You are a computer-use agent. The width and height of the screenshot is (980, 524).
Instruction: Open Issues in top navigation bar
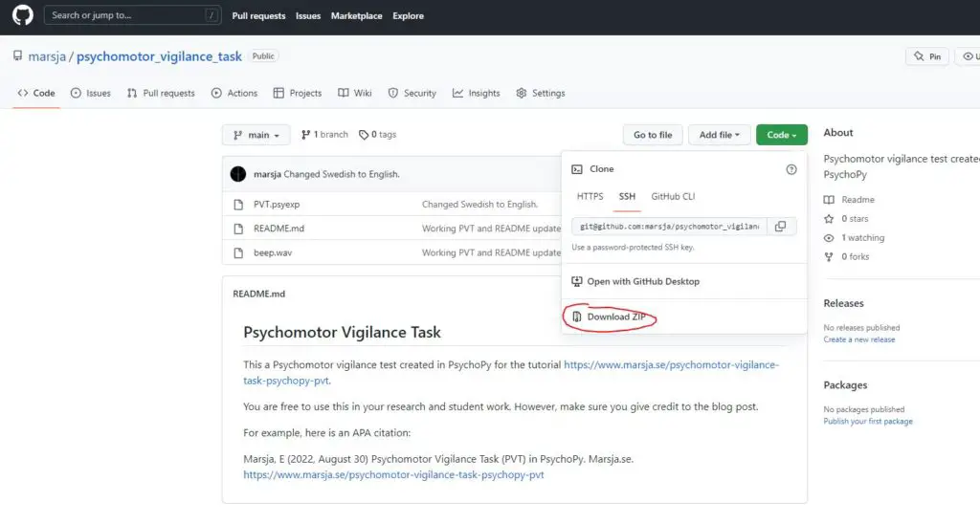pos(308,15)
